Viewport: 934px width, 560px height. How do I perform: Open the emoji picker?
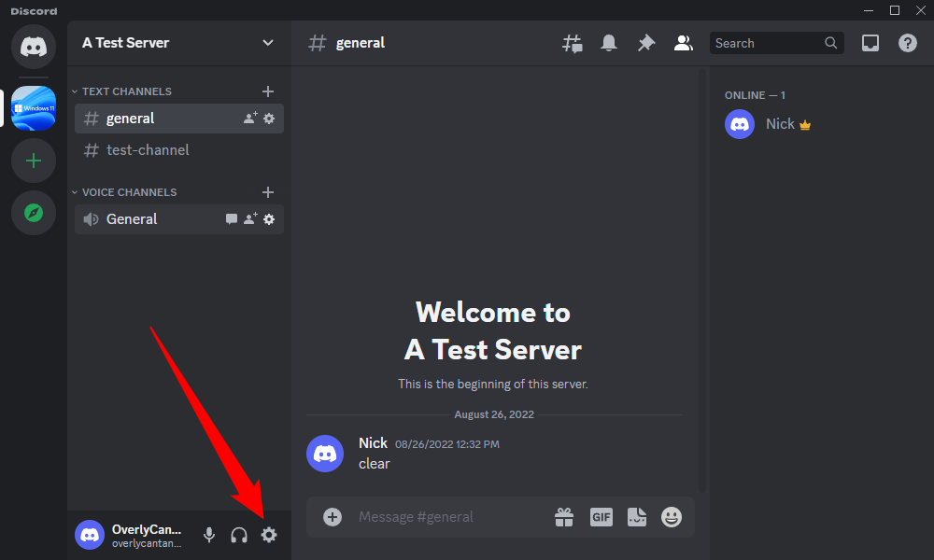(x=672, y=516)
